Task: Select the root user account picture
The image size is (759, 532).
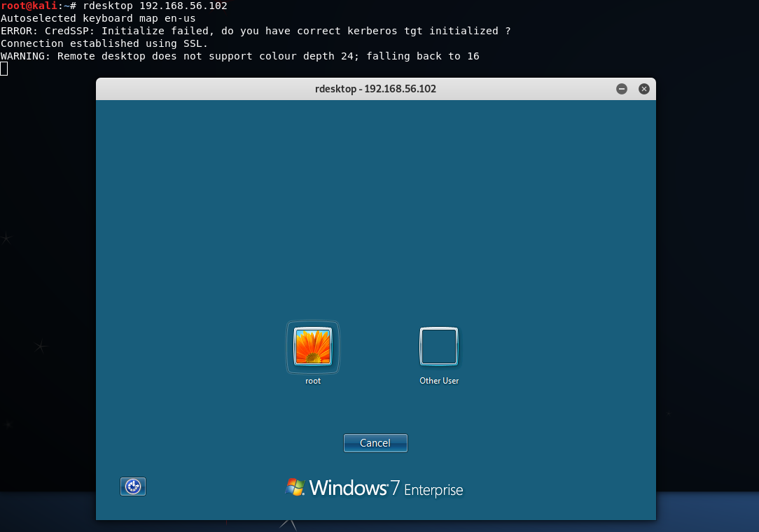Action: coord(313,346)
